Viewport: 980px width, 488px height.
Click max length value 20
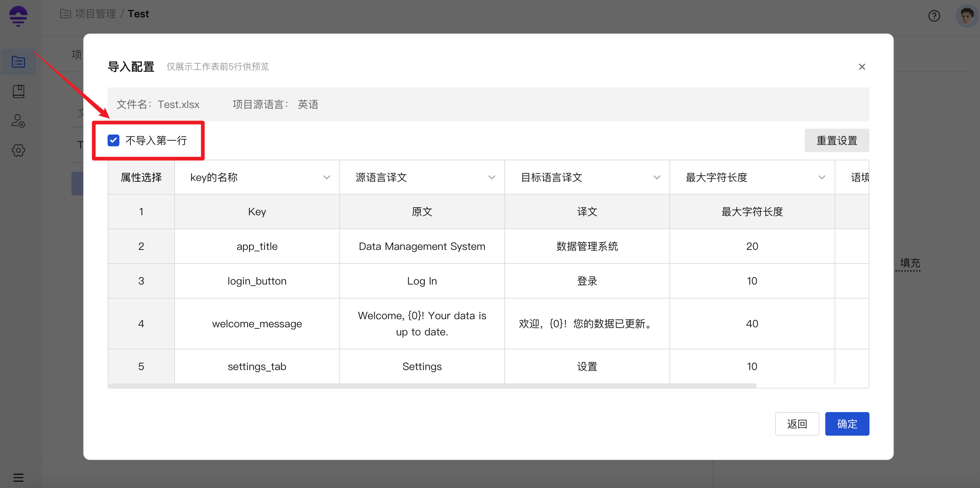[752, 246]
